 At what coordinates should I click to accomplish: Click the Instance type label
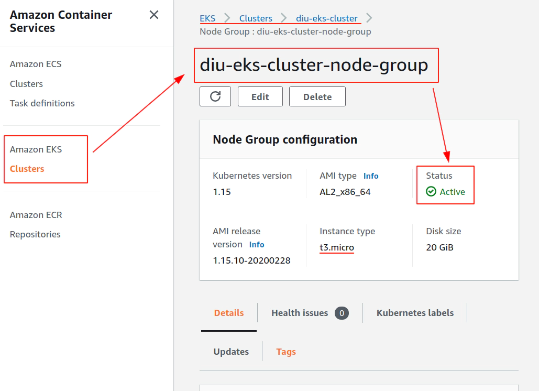(347, 232)
